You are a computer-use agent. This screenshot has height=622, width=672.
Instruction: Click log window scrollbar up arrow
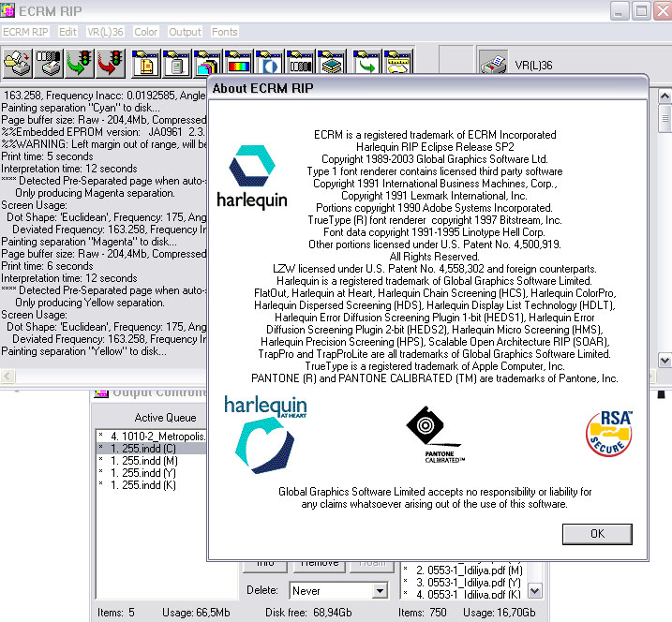665,96
